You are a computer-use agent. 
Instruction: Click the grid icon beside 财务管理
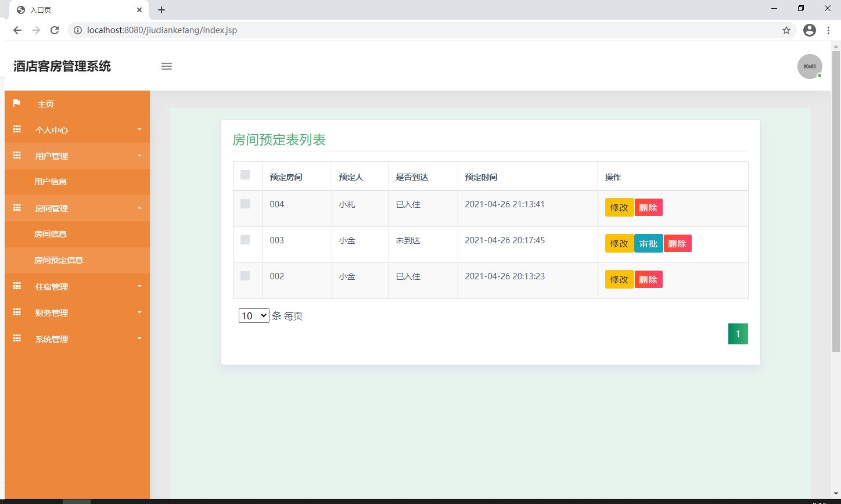pyautogui.click(x=17, y=312)
